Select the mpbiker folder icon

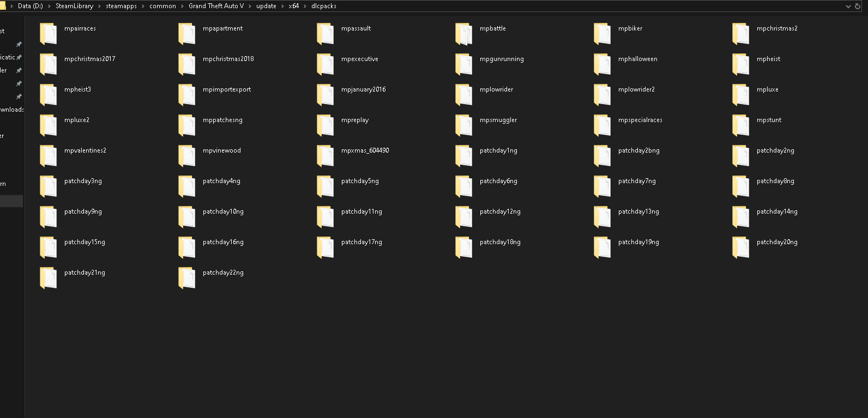click(x=602, y=33)
